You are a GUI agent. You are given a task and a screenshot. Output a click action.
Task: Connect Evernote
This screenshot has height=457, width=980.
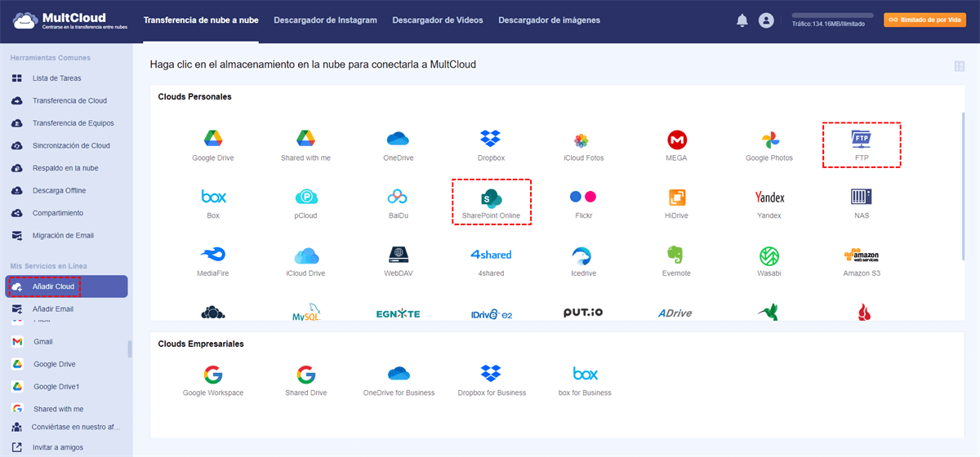(676, 261)
